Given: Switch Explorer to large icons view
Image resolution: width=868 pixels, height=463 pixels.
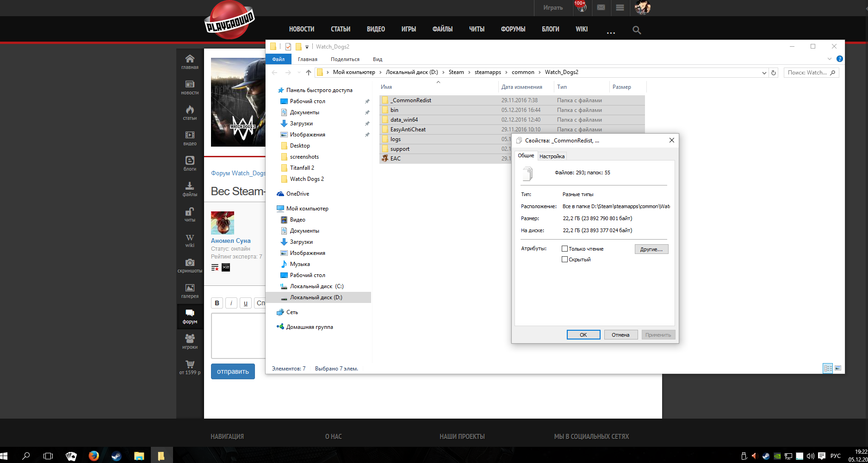Looking at the screenshot, I should point(838,368).
